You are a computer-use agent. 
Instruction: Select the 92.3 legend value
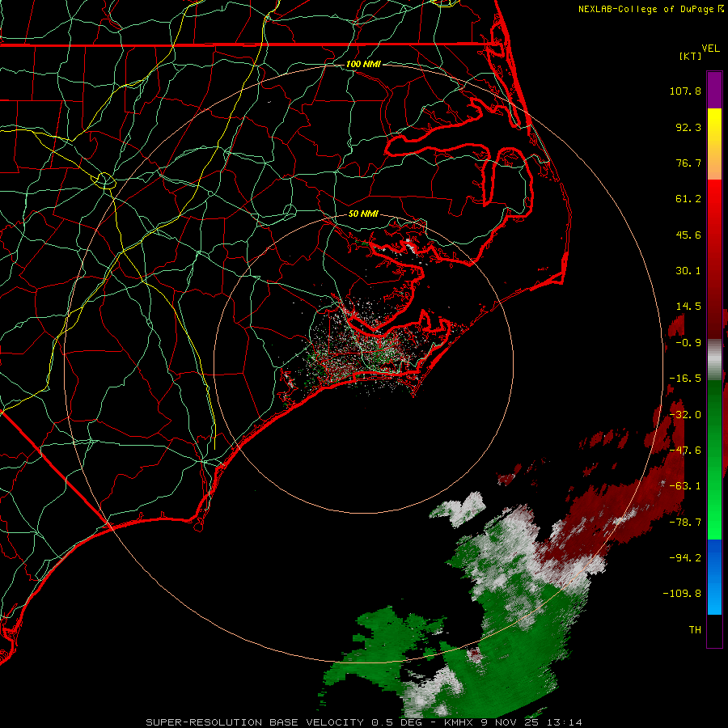[688, 127]
